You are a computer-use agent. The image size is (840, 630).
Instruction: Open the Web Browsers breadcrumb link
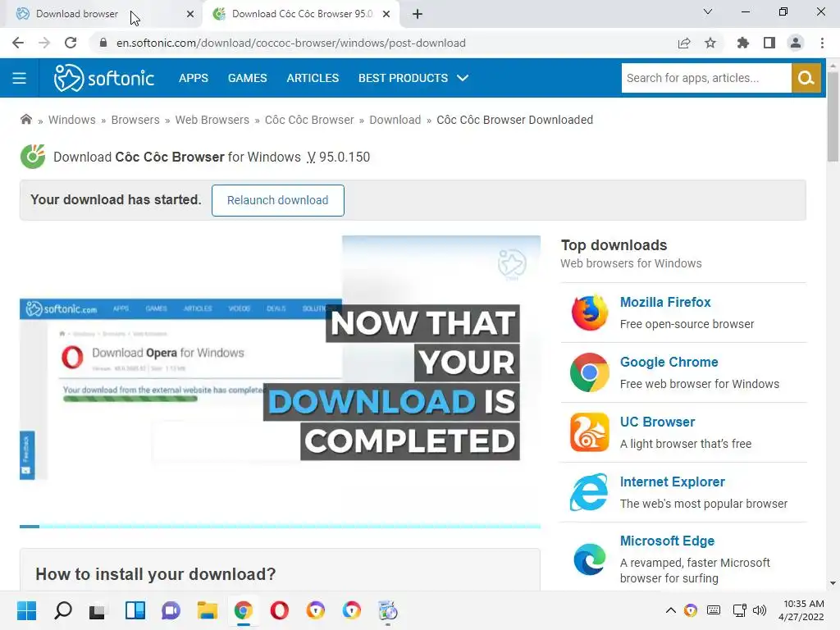point(212,120)
